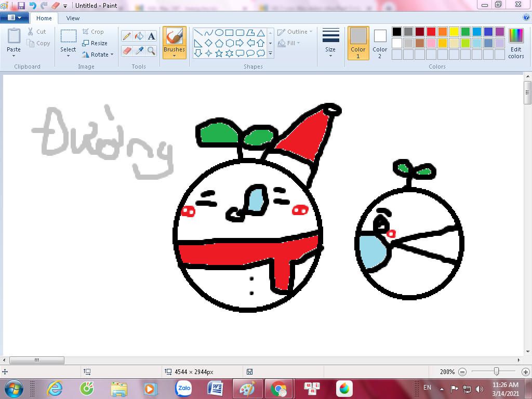The image size is (532, 399).
Task: Expand the Shapes gallery more arrow
Action: click(x=270, y=54)
